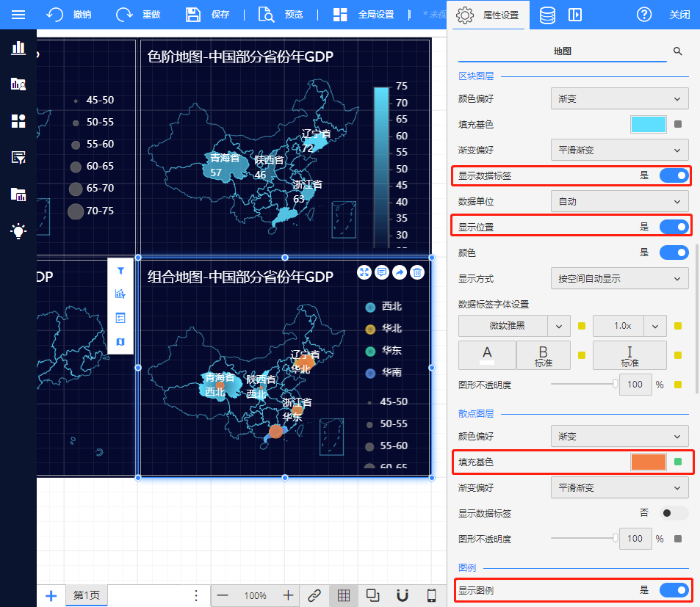Image resolution: width=700 pixels, height=607 pixels.
Task: Click the mobile preview phone icon
Action: [x=432, y=595]
